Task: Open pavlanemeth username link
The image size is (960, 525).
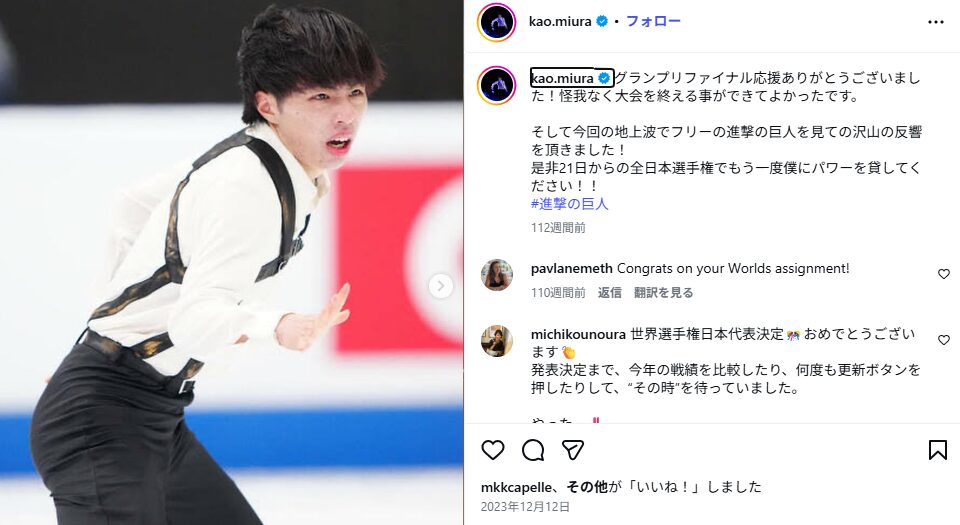Action: pyautogui.click(x=571, y=269)
